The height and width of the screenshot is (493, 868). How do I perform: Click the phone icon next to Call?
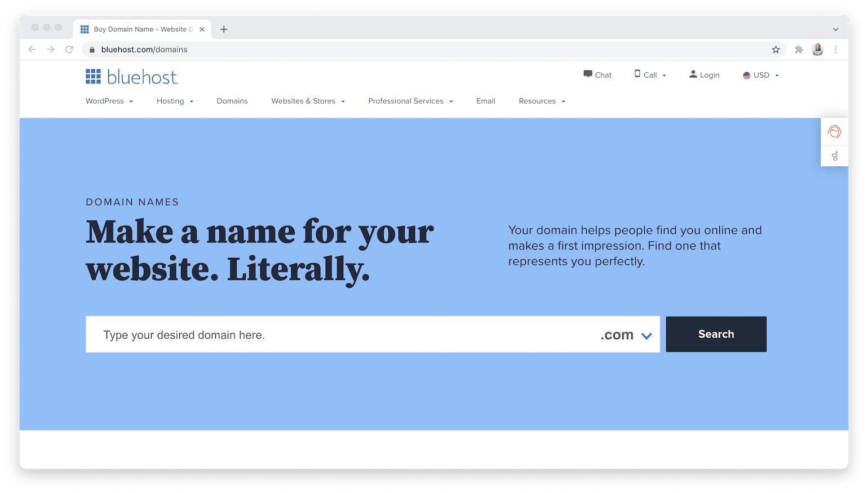(x=636, y=74)
